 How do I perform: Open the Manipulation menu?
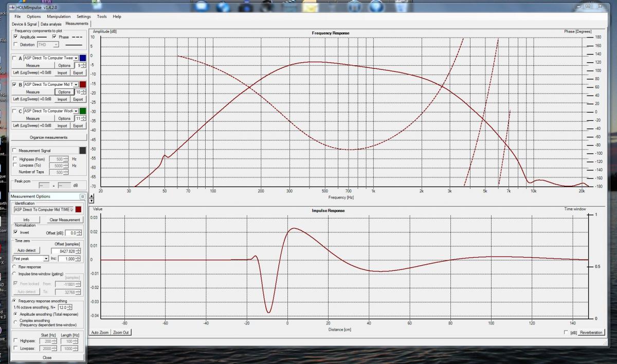click(x=59, y=16)
